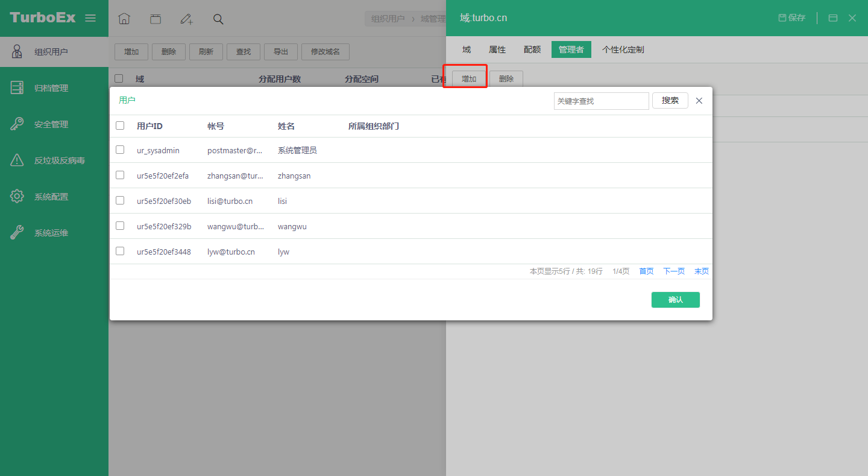868x476 pixels.
Task: Click the 分配用户数 column header
Action: [280, 79]
